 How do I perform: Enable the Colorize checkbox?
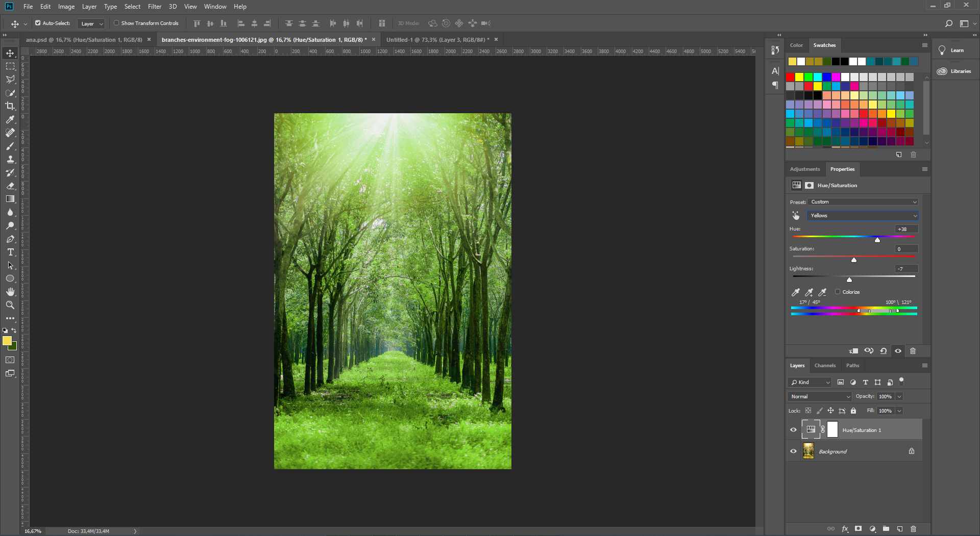click(838, 292)
